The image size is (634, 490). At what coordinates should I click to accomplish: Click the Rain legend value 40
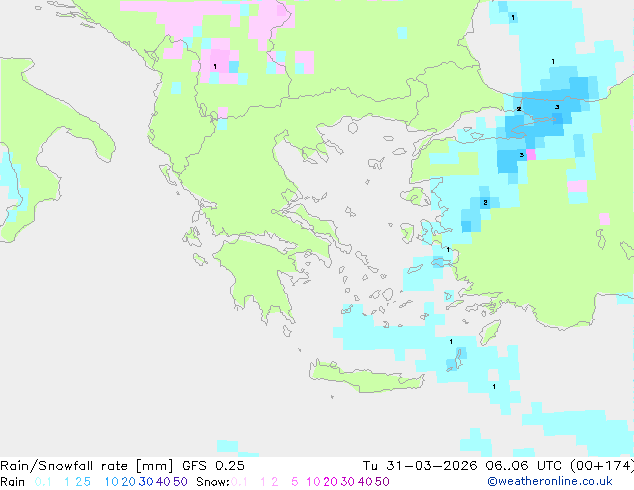click(x=163, y=482)
